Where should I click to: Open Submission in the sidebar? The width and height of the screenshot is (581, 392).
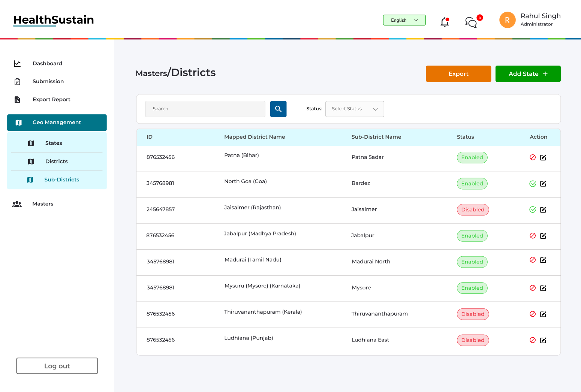[48, 82]
